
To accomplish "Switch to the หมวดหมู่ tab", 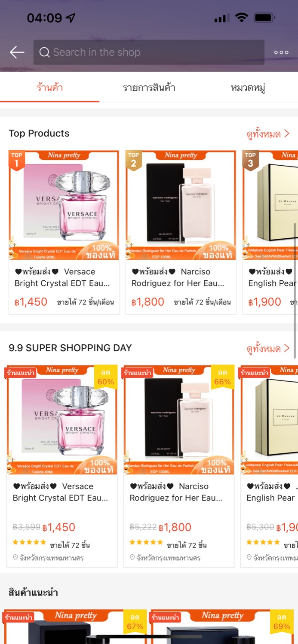I will pos(248,88).
